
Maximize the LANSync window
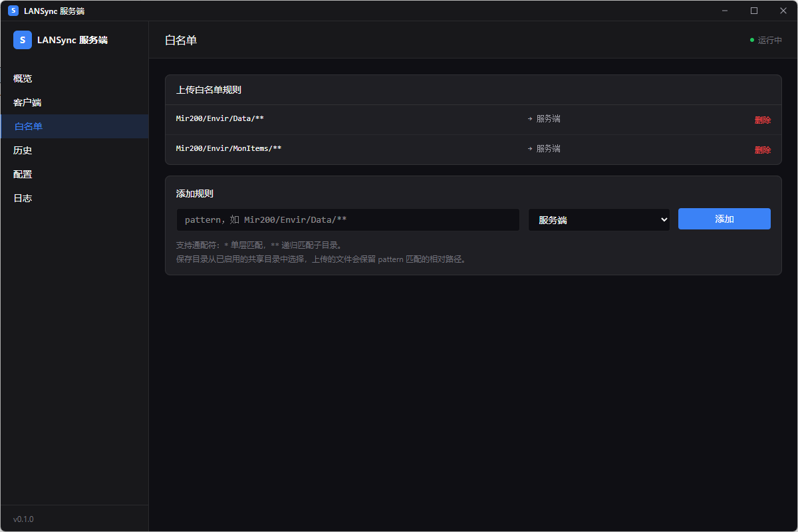point(754,11)
